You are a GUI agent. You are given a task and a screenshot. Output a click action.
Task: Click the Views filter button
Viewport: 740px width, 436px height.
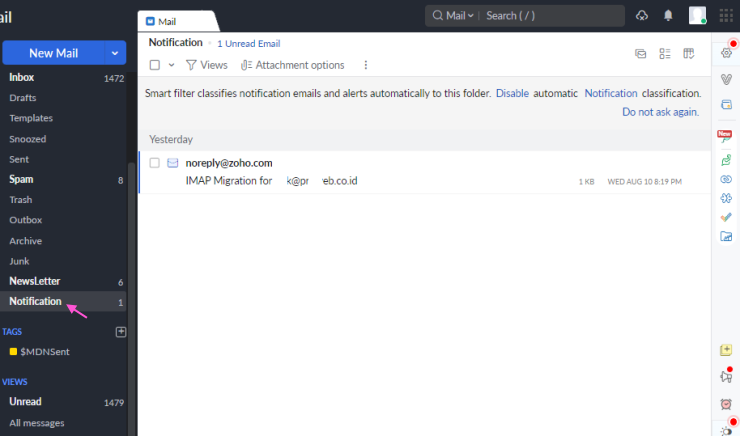click(x=207, y=65)
